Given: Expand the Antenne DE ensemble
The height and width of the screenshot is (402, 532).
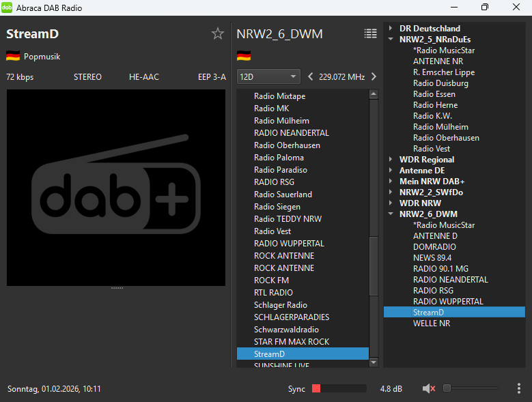Looking at the screenshot, I should pyautogui.click(x=391, y=171).
